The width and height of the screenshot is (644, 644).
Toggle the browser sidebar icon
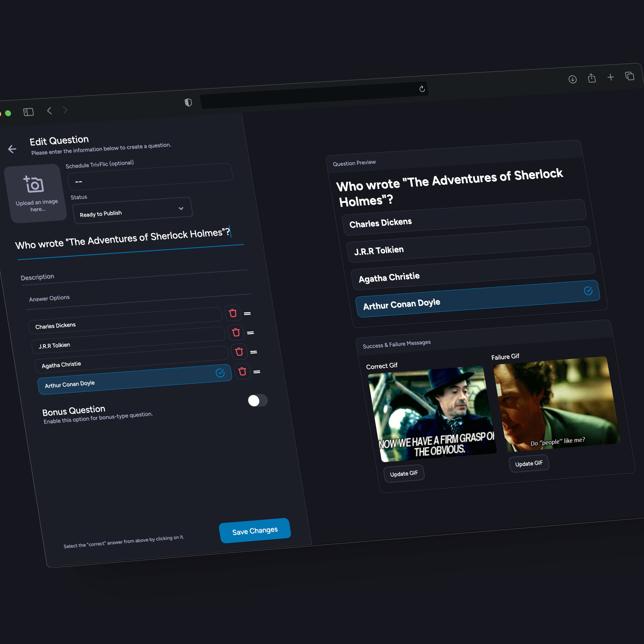(x=29, y=112)
